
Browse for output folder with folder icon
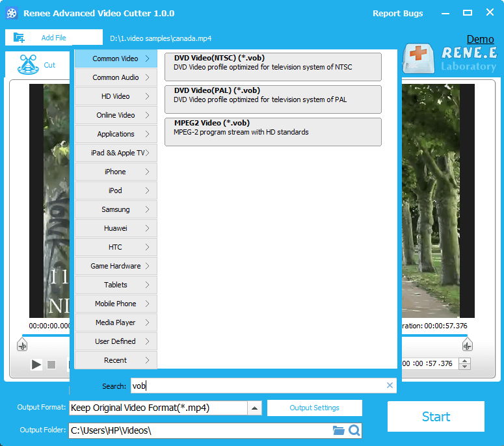[338, 430]
